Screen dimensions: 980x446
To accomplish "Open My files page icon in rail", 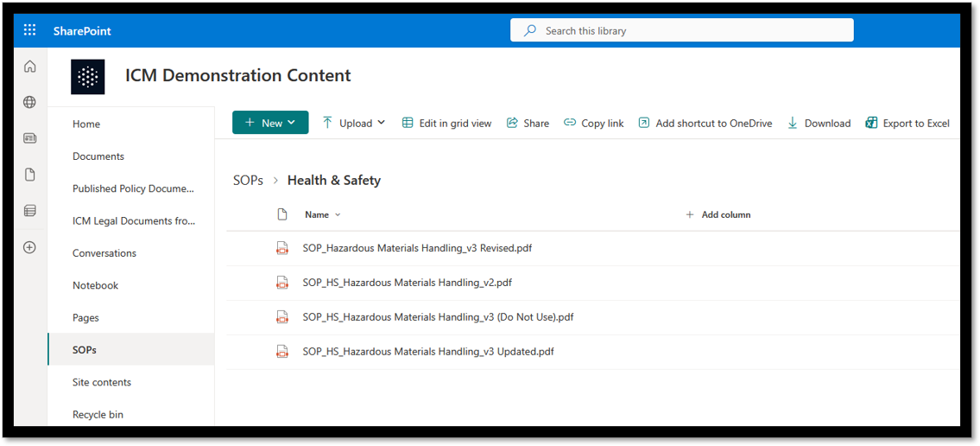I will pos(30,175).
